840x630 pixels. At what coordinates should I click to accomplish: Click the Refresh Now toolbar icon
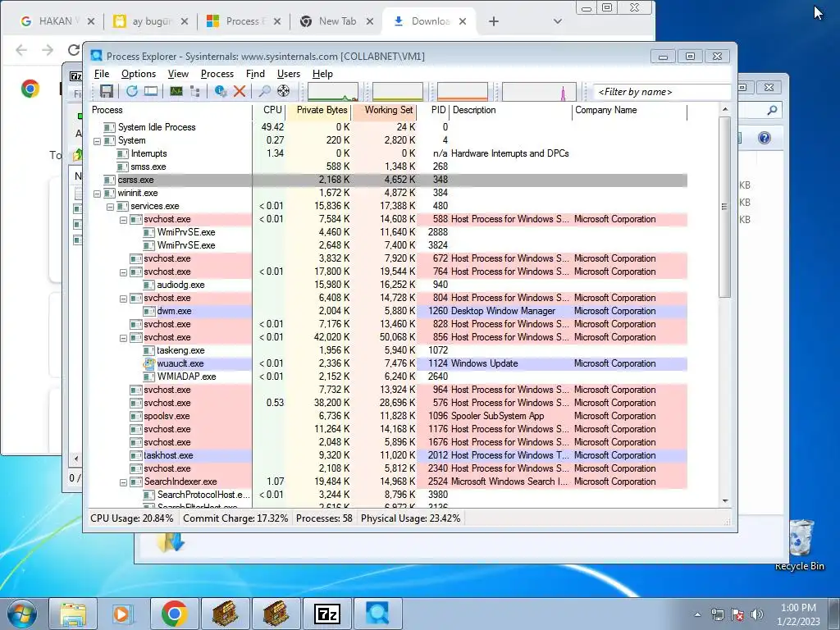click(x=132, y=92)
